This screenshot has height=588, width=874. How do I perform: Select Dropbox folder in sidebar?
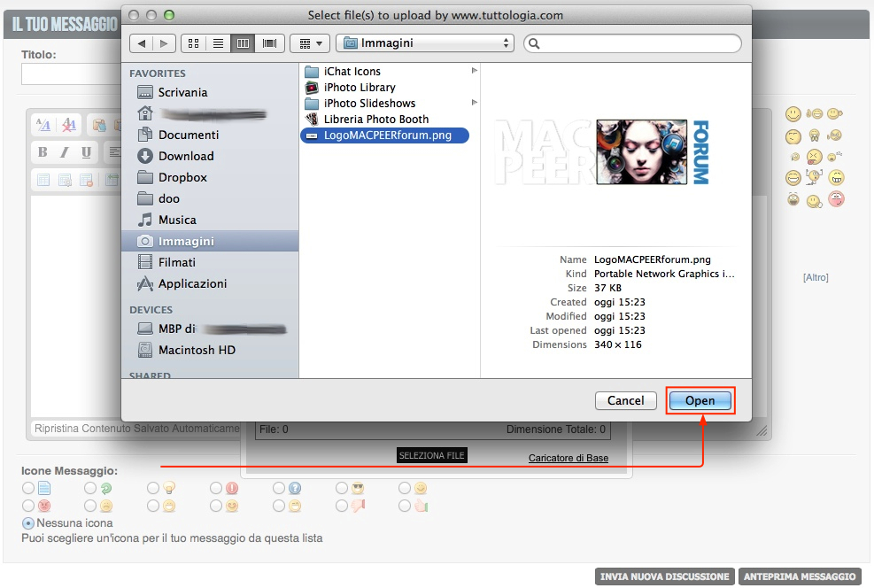pyautogui.click(x=210, y=177)
